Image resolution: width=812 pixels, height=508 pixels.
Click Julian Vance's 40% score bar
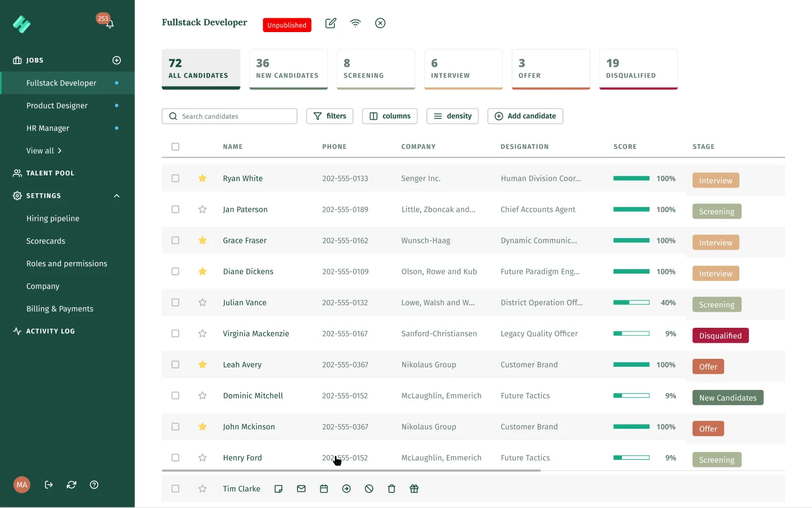point(632,303)
